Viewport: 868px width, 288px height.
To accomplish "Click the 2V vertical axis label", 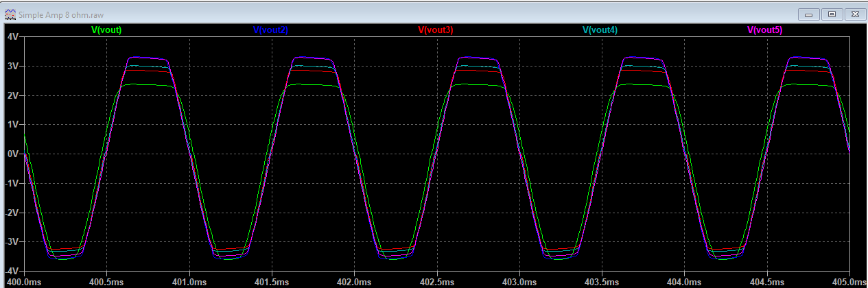I will [12, 95].
